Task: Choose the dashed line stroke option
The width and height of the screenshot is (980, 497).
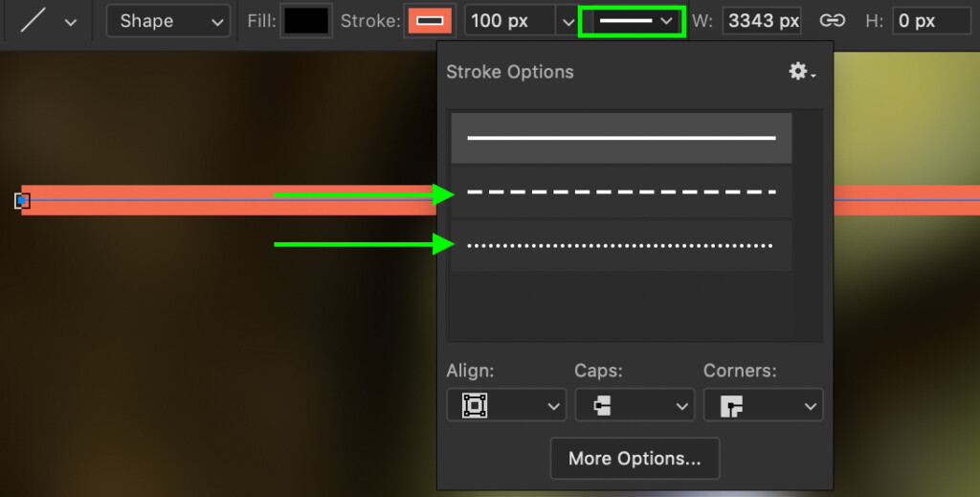Action: [x=621, y=192]
